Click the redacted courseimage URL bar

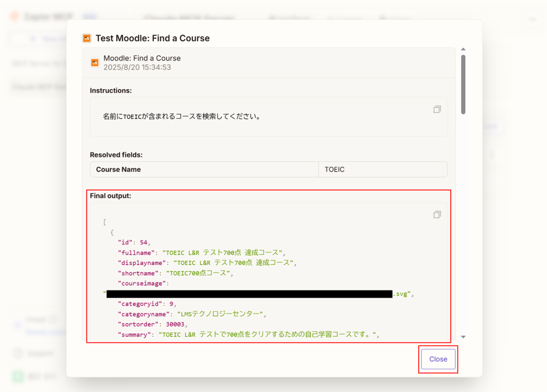[249, 294]
